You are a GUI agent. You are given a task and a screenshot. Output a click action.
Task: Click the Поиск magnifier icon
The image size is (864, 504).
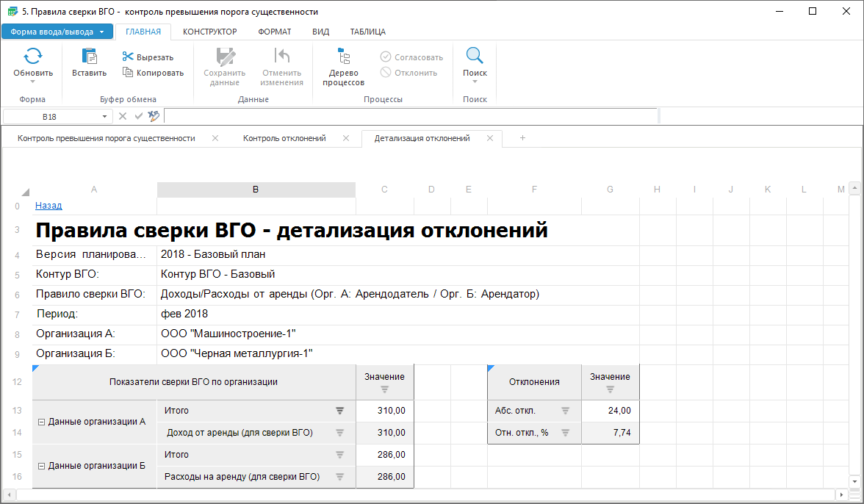click(475, 57)
